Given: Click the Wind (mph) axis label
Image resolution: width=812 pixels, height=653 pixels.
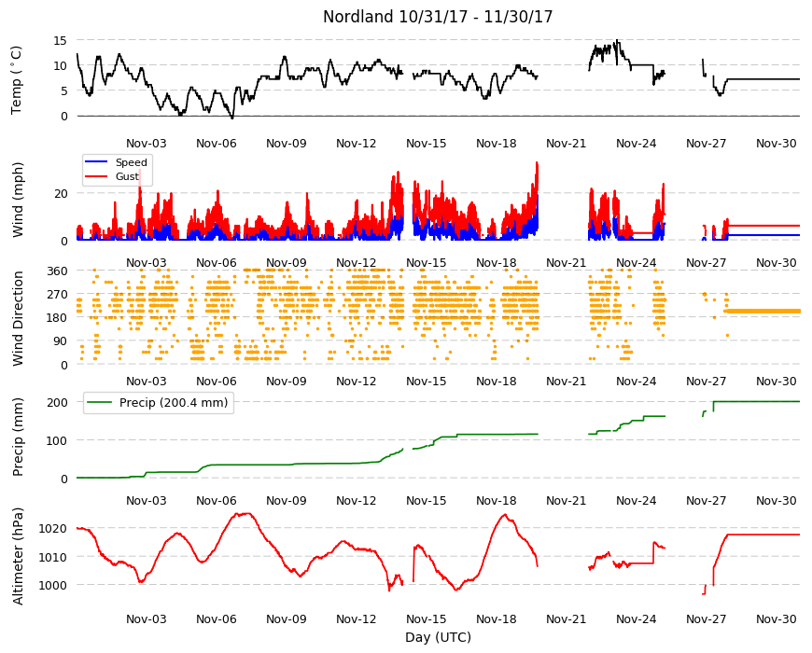Looking at the screenshot, I should coord(18,200).
